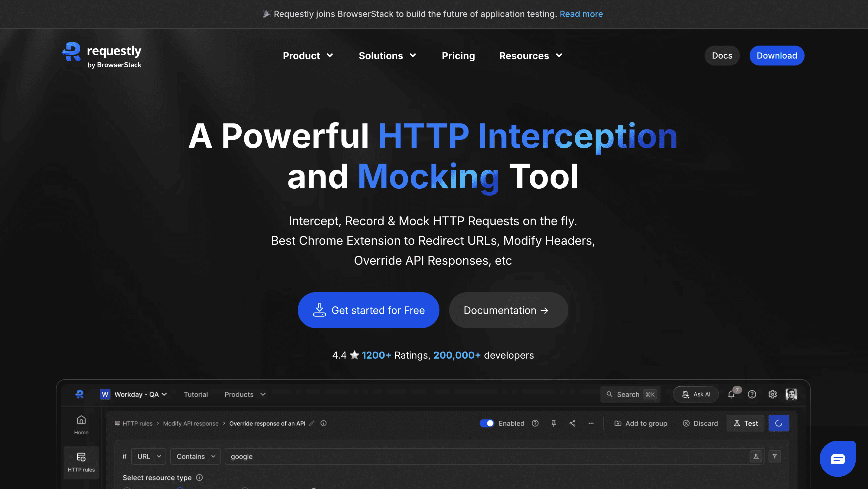Open the share icon in the rule toolbar

point(572,423)
